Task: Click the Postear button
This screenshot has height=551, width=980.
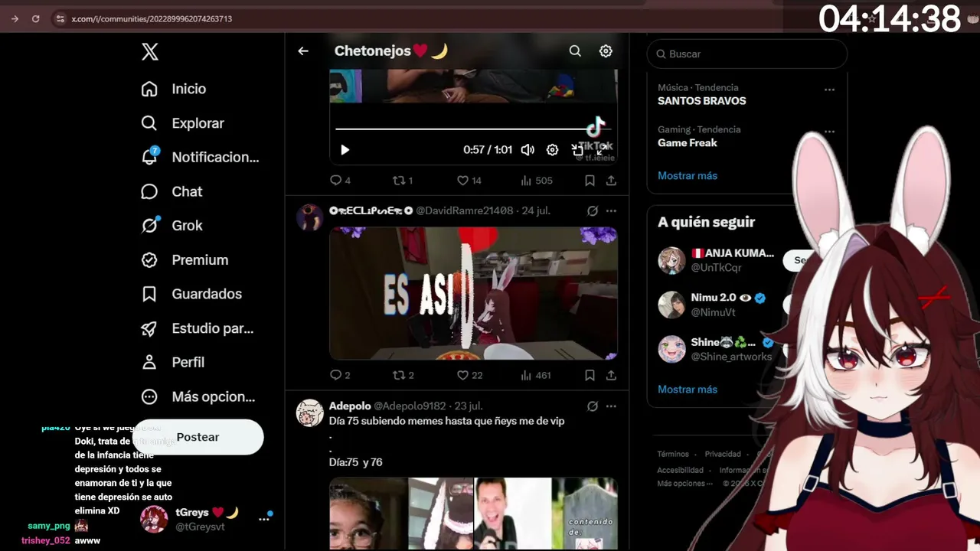Action: (198, 437)
